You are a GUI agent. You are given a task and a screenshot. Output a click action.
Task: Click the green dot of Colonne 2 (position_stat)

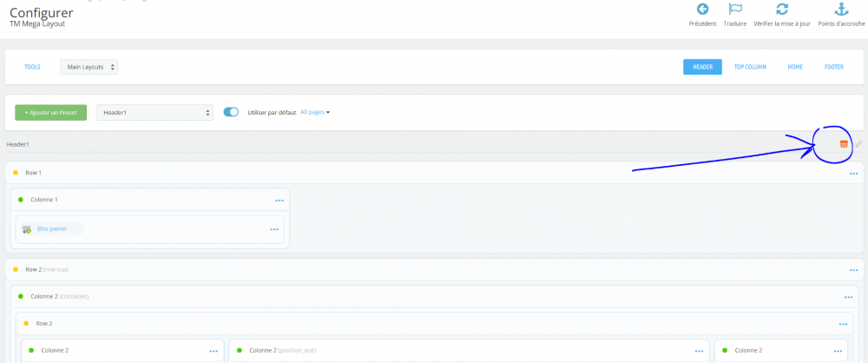240,350
